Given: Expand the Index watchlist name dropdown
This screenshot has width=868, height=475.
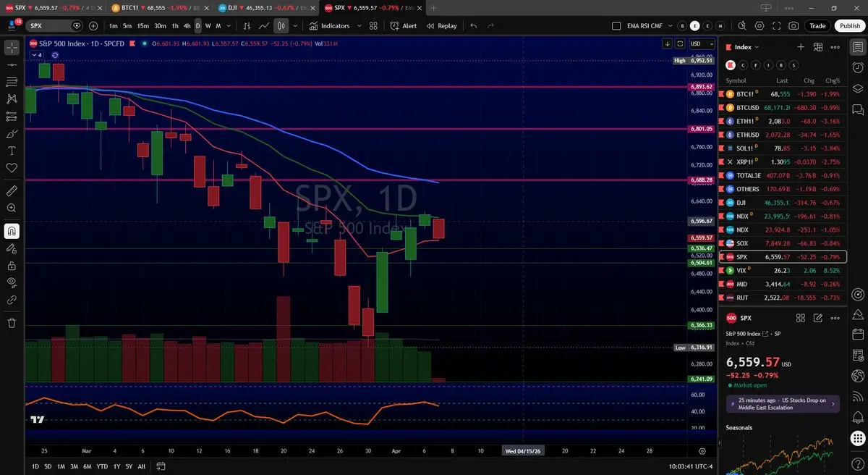Looking at the screenshot, I should coord(746,47).
